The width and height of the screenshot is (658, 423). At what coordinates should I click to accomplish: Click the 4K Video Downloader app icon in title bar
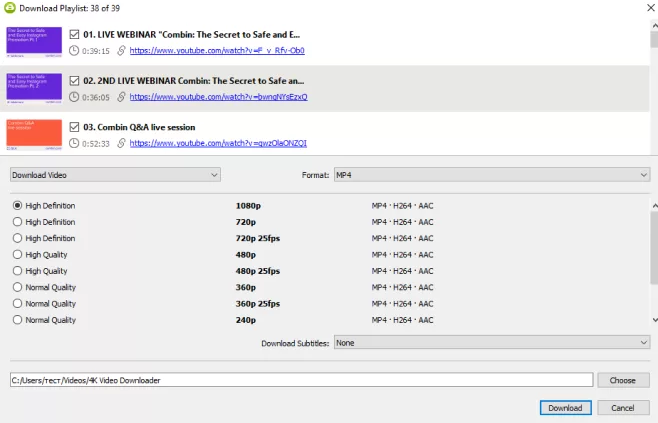[x=9, y=8]
